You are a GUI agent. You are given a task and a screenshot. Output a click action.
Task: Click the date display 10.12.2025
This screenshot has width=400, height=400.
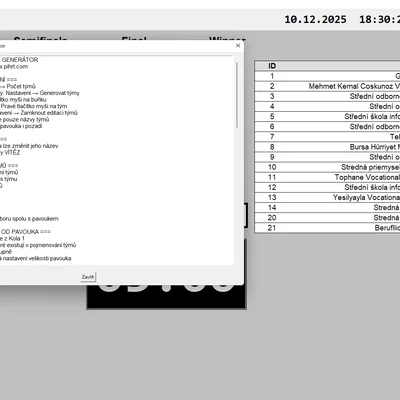(315, 19)
